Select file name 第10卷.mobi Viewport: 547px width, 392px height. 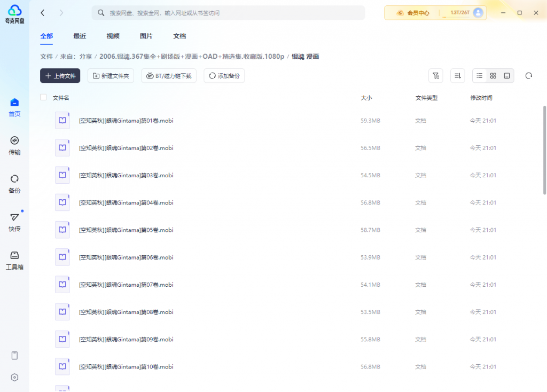[126, 367]
